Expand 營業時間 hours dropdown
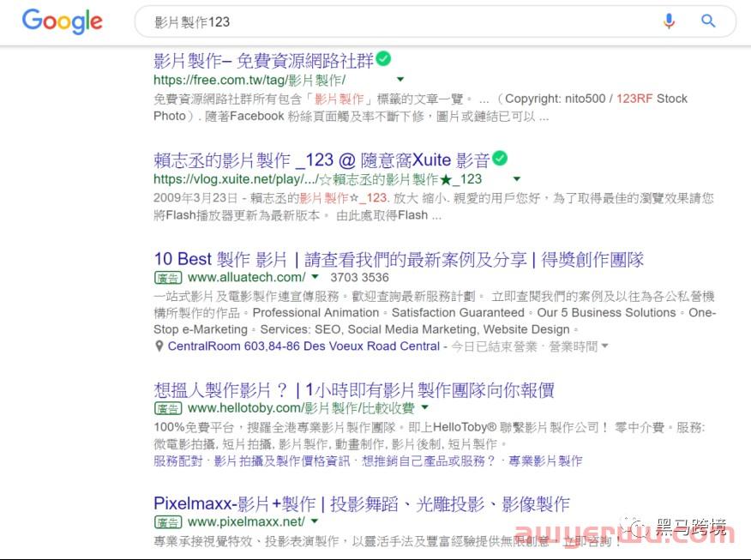Image resolution: width=751 pixels, height=560 pixels. [579, 346]
